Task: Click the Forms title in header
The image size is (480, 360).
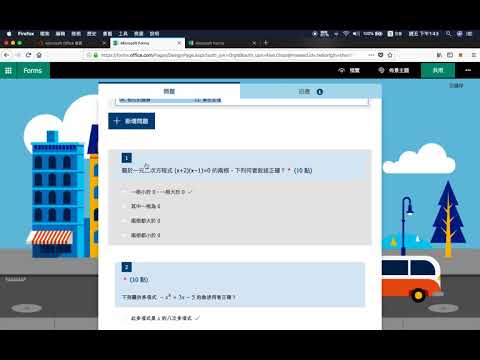Action: [x=33, y=70]
